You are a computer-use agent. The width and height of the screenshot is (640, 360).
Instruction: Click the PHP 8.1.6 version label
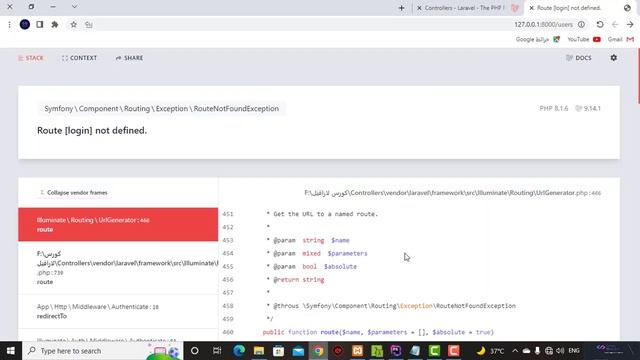click(x=553, y=109)
